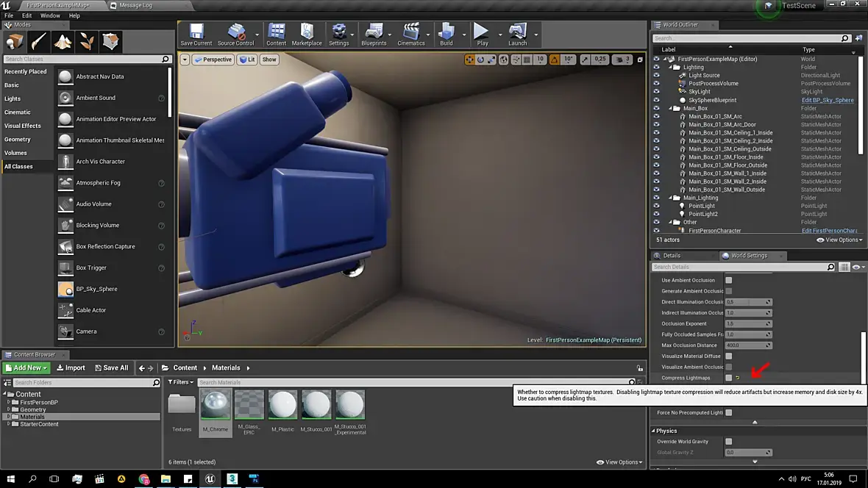
Task: Open the Perspective viewport dropdown
Action: pyautogui.click(x=213, y=60)
